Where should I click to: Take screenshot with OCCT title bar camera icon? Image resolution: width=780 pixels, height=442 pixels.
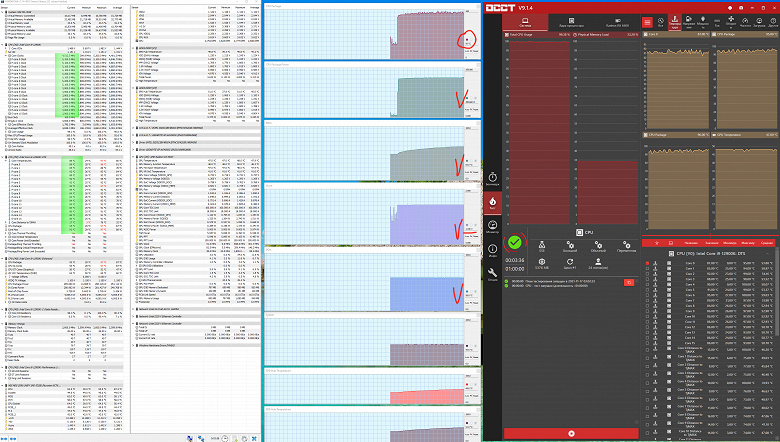pos(741,8)
